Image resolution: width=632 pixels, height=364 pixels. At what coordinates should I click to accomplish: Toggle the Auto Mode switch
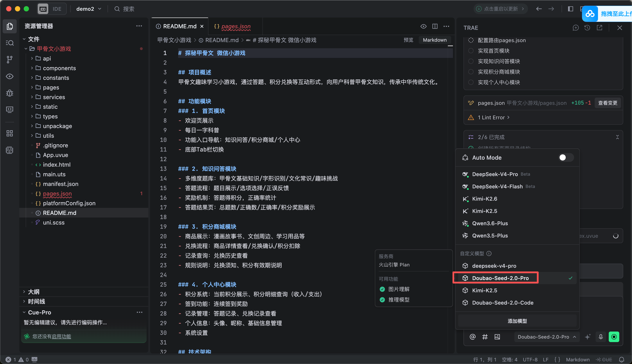coord(566,157)
